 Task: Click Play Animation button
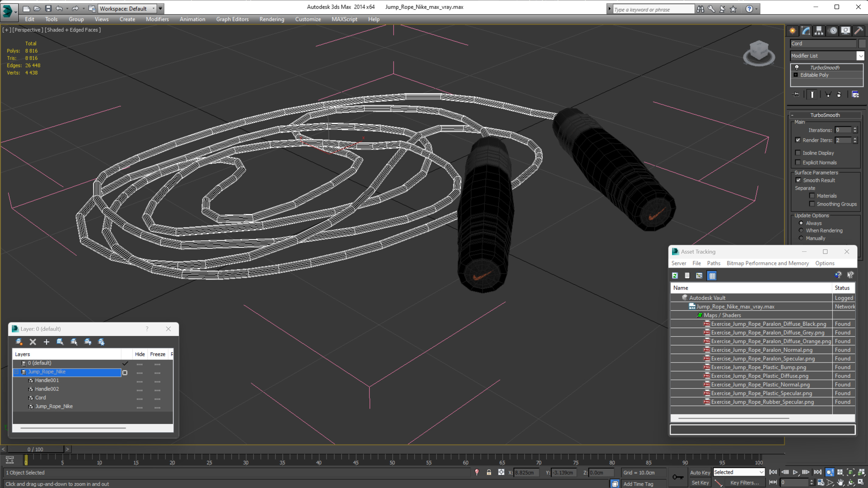click(795, 472)
